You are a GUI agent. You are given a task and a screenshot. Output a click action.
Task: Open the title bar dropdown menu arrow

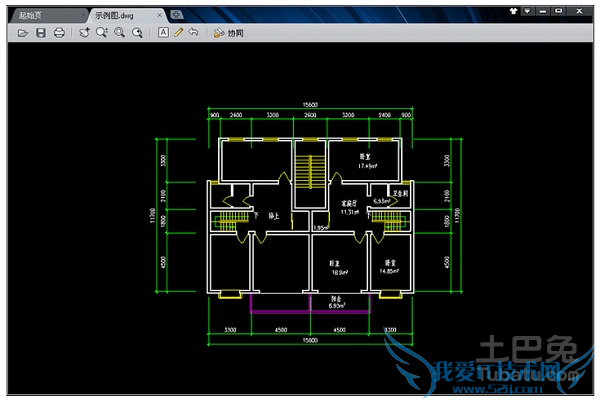pyautogui.click(x=527, y=11)
